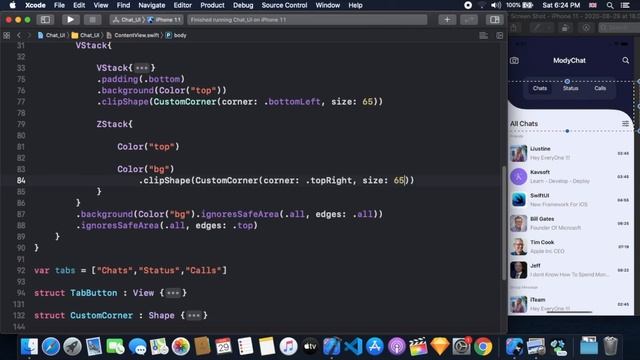Open the Apple menu

coord(12,5)
